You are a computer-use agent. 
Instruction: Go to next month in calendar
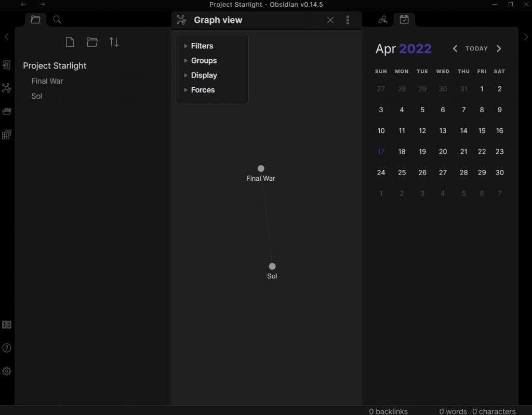click(x=499, y=49)
